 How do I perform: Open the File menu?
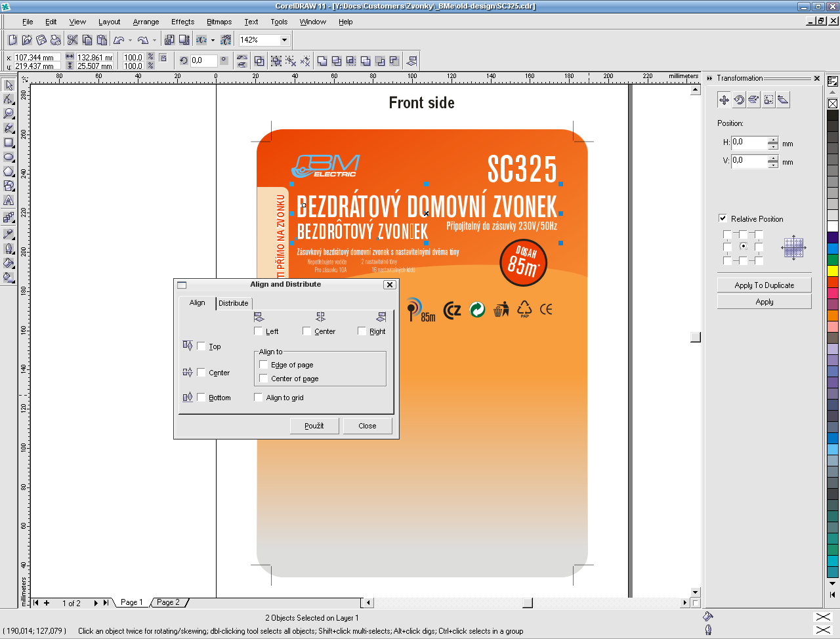pos(28,22)
